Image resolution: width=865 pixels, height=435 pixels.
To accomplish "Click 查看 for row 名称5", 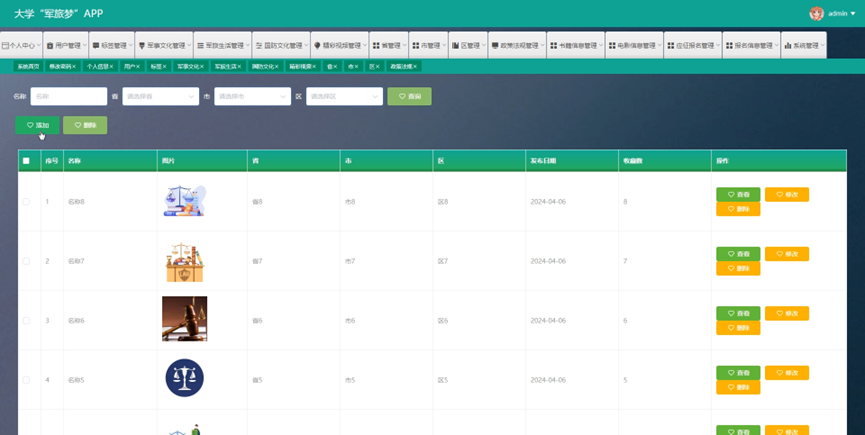I will 738,373.
